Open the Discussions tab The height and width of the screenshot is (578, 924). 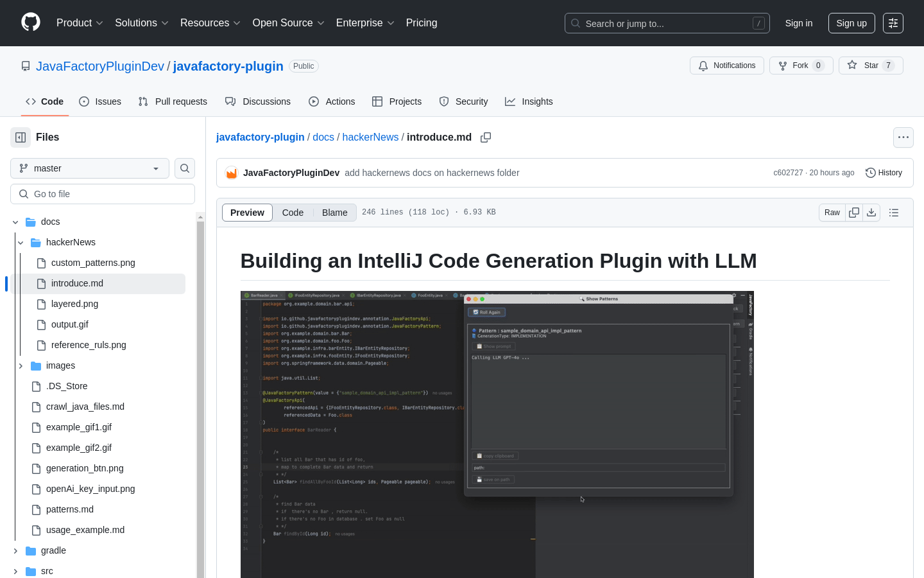(258, 101)
